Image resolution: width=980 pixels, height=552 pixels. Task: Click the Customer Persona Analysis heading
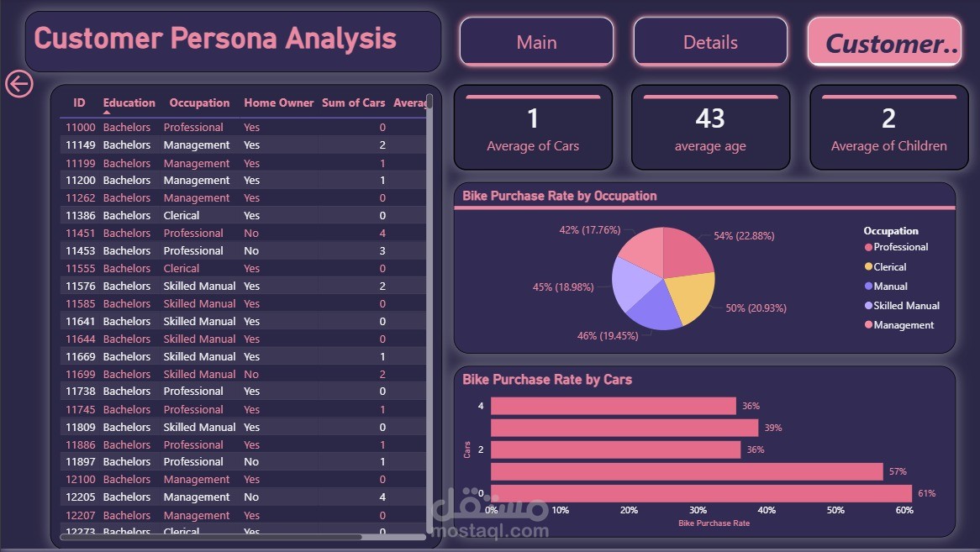tap(215, 38)
